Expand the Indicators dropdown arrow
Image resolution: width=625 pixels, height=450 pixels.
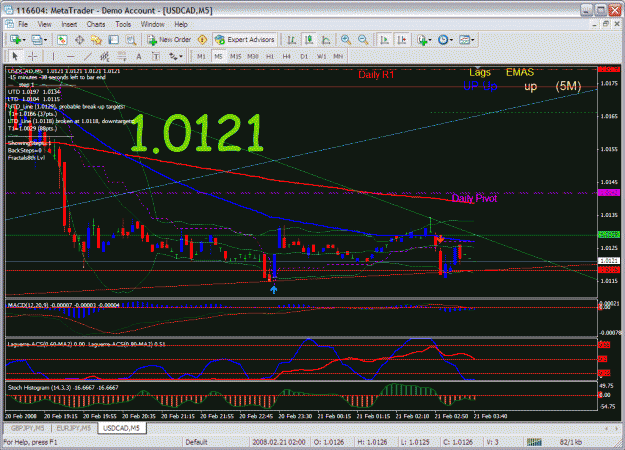tap(430, 40)
